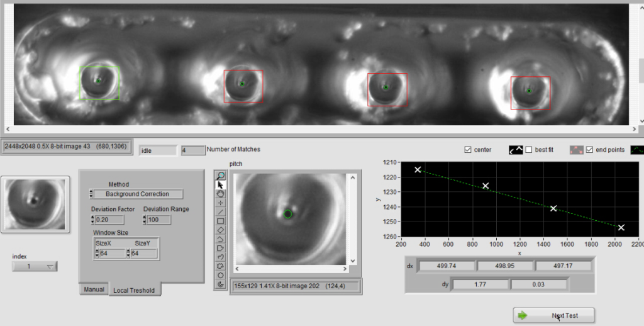This screenshot has height=326, width=644.
Task: Click the Next Test button
Action: tap(554, 315)
